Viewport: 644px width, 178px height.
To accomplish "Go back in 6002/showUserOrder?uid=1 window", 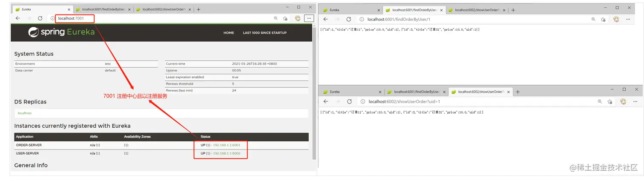I will click(325, 101).
